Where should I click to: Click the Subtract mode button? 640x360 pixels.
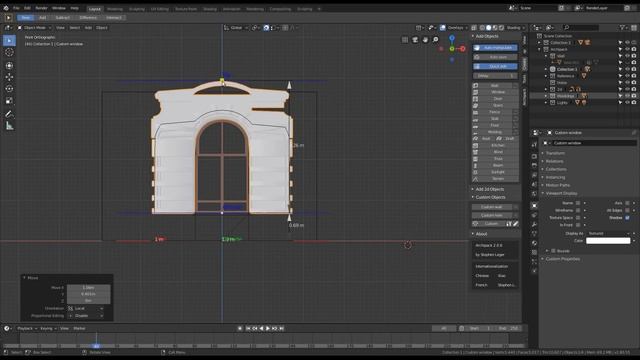coord(62,18)
